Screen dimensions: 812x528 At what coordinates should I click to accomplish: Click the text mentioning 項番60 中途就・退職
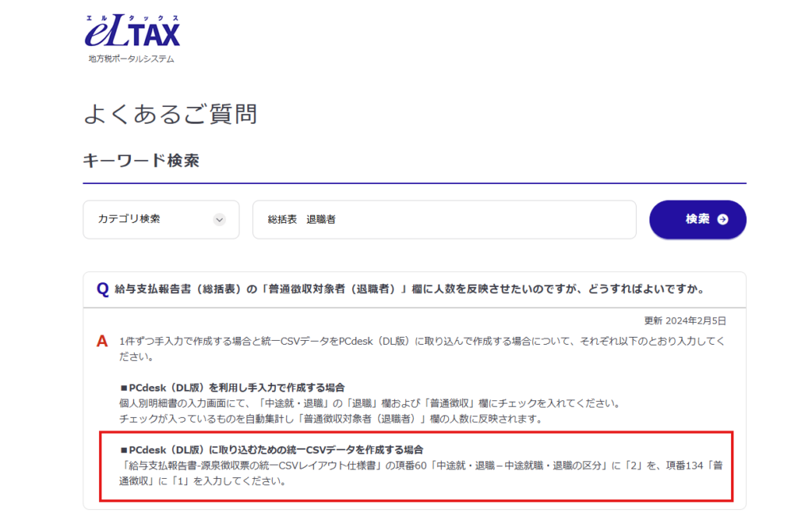coord(420,465)
